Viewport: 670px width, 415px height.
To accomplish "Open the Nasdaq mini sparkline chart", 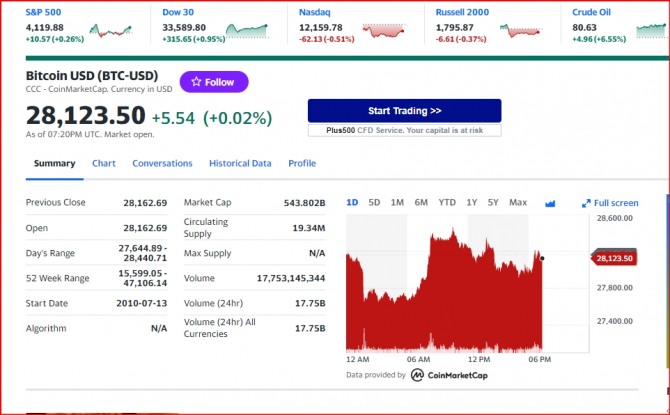I will 383,31.
